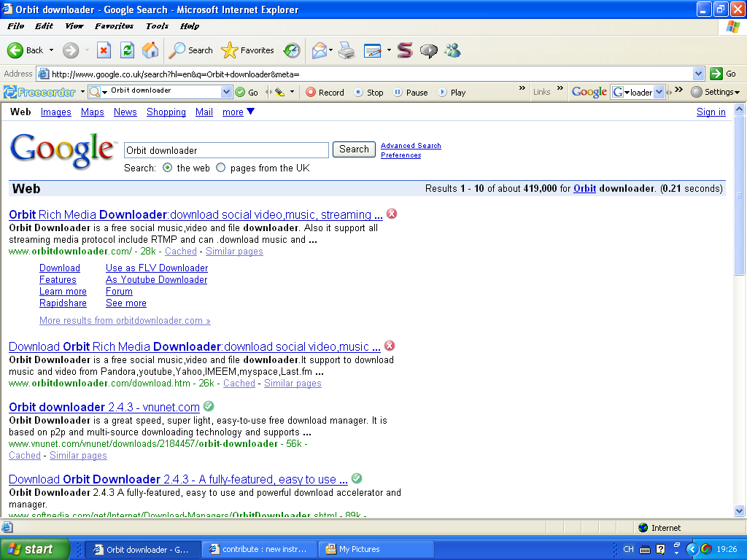This screenshot has height=560, width=747.
Task: Switch to Google Images tab link
Action: pos(55,112)
